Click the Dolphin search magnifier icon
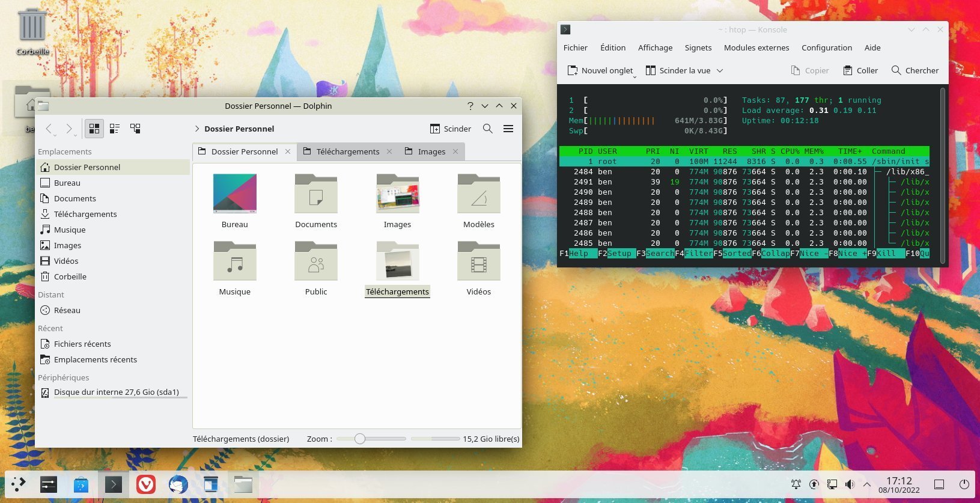 point(488,129)
